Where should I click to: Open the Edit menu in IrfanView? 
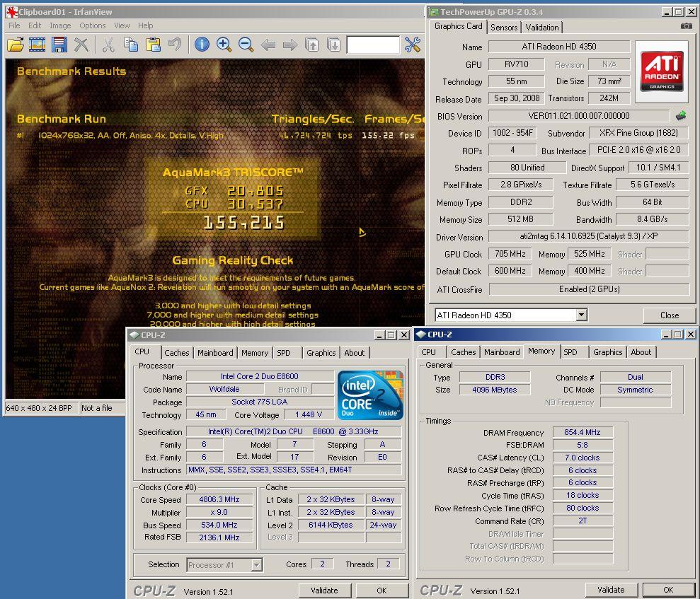click(x=35, y=25)
